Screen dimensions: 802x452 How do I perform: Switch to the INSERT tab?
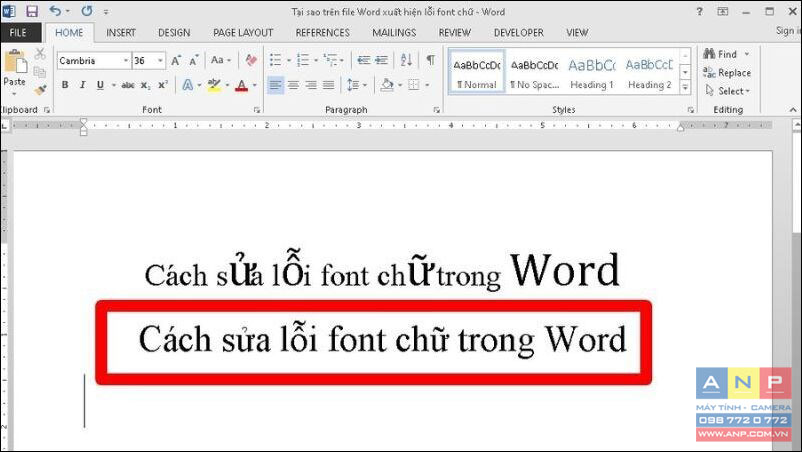coord(121,33)
